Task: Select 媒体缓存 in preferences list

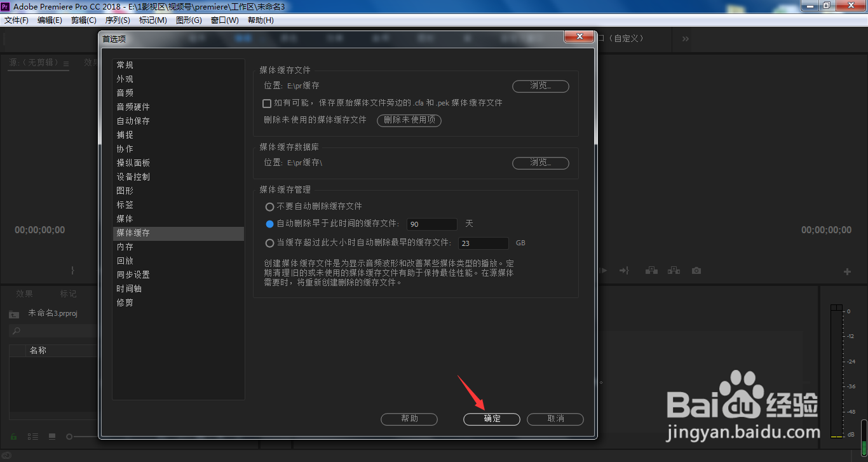Action: (179, 233)
